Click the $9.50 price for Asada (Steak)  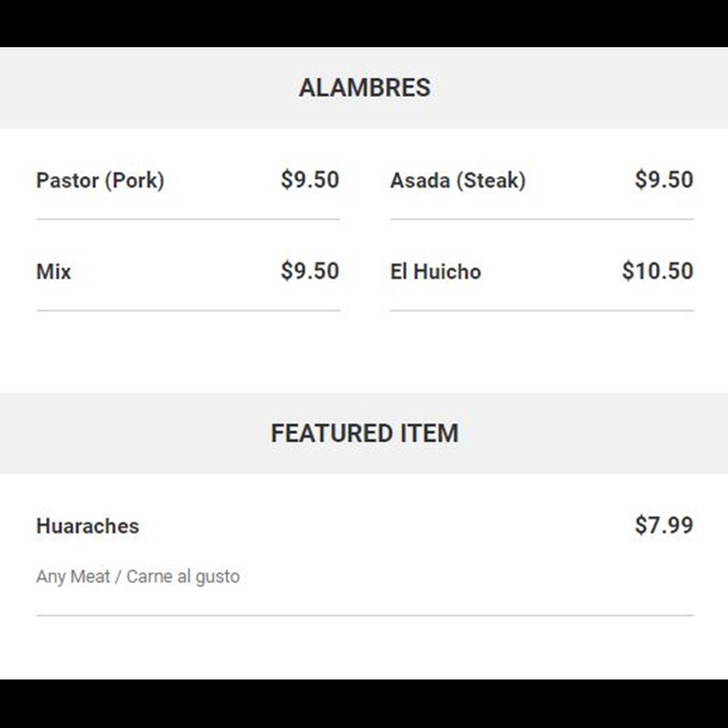[x=665, y=180]
